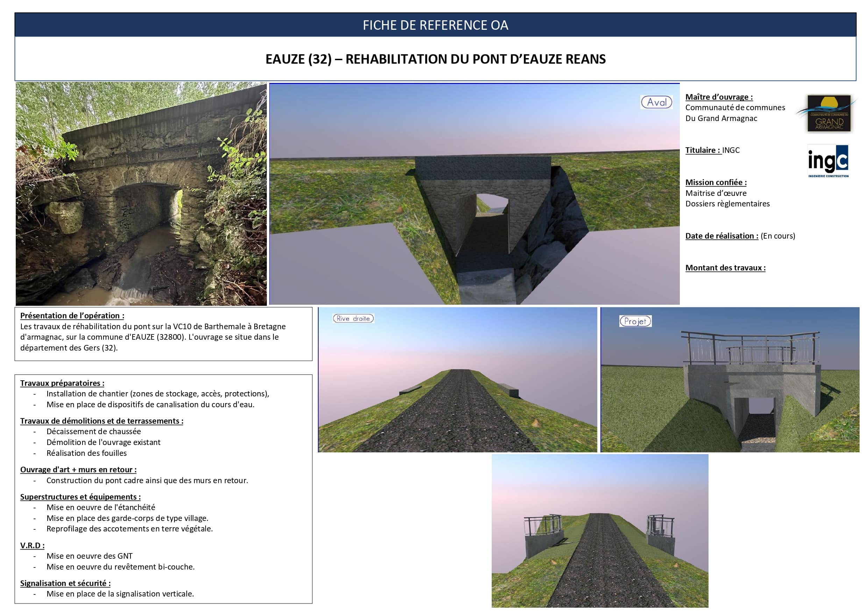This screenshot has height=614, width=868.
Task: Select the 'Maître d'ouvrage :' heading
Action: [719, 97]
